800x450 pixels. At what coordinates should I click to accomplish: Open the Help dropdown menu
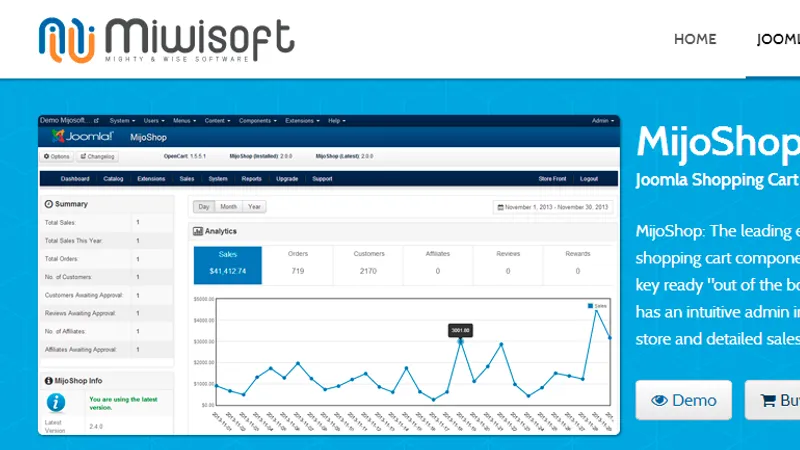click(337, 121)
